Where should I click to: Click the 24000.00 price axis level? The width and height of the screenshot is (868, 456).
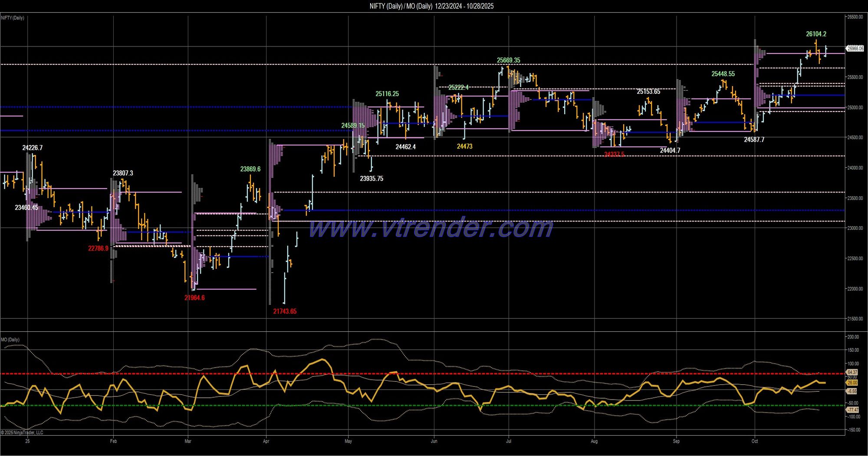[855, 168]
